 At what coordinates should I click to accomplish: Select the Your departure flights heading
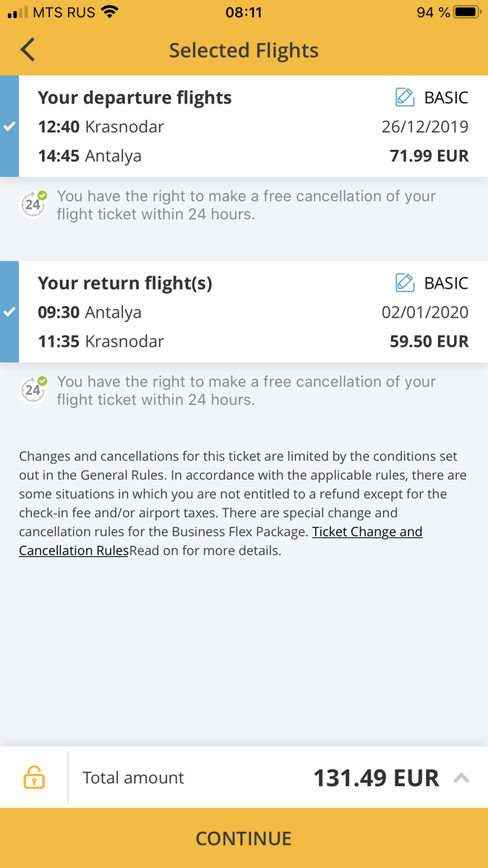point(134,98)
